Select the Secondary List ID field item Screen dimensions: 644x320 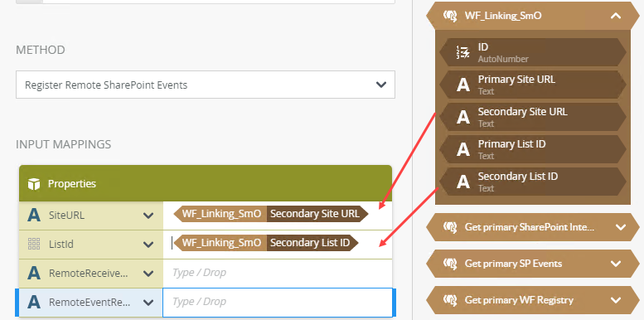(533, 182)
